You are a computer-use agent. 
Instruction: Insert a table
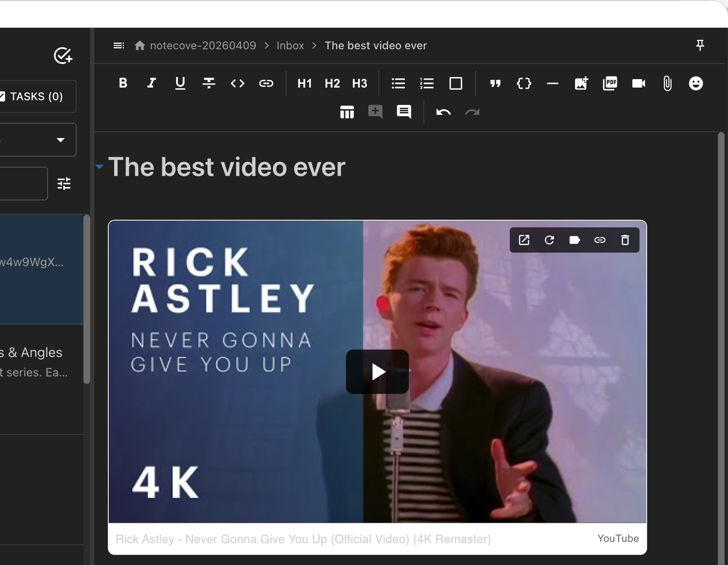347,112
